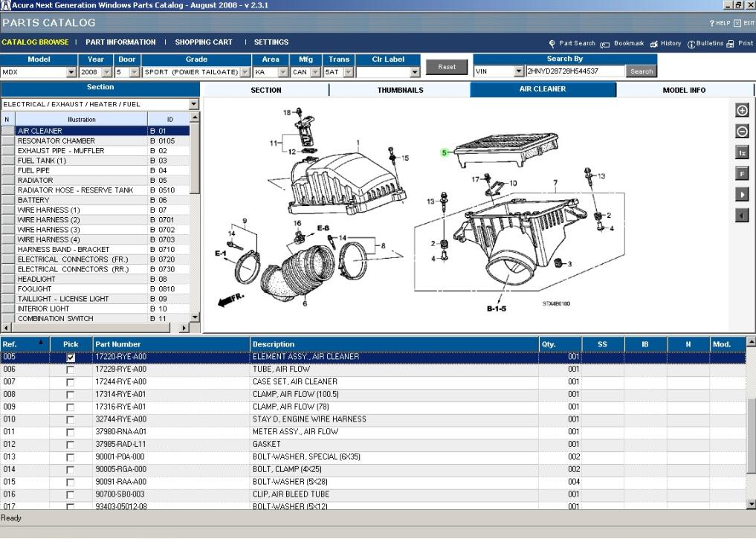Open Bulletins
756x539 pixels.
(705, 43)
